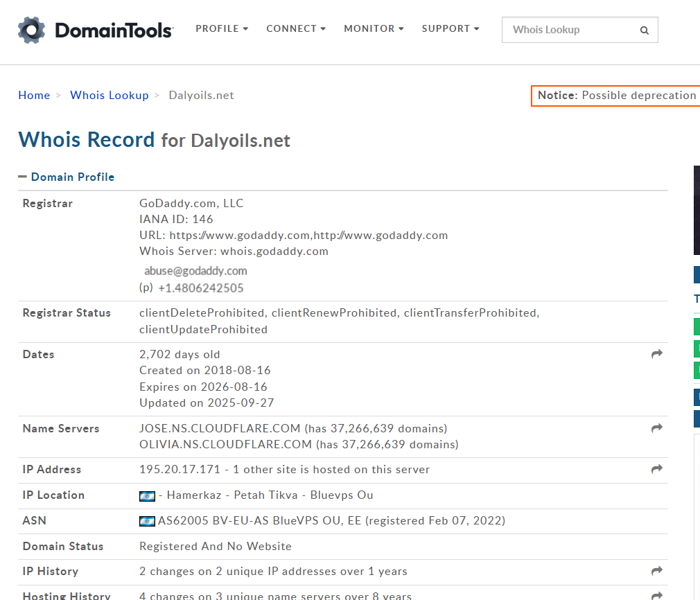Click the share icon in the IP Address row
The image size is (700, 600).
click(656, 469)
